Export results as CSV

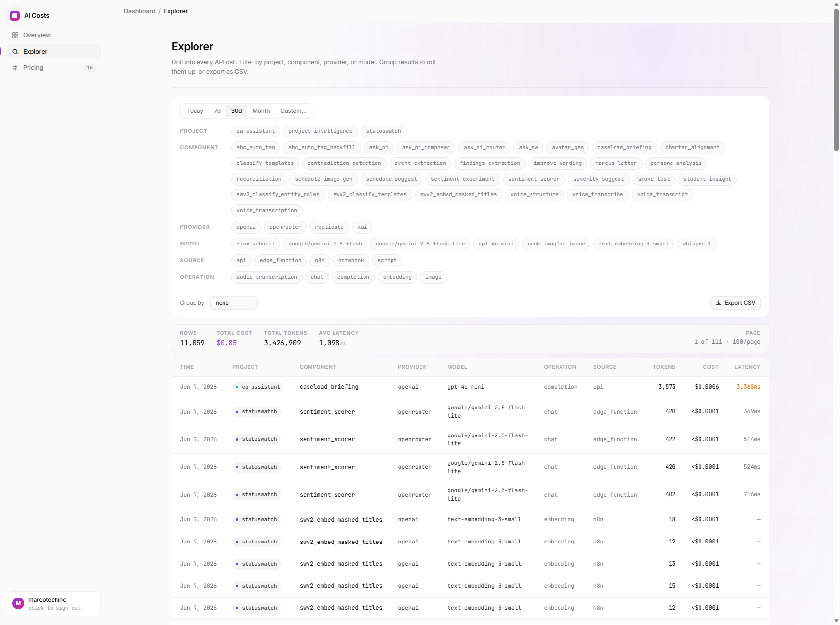coord(735,303)
